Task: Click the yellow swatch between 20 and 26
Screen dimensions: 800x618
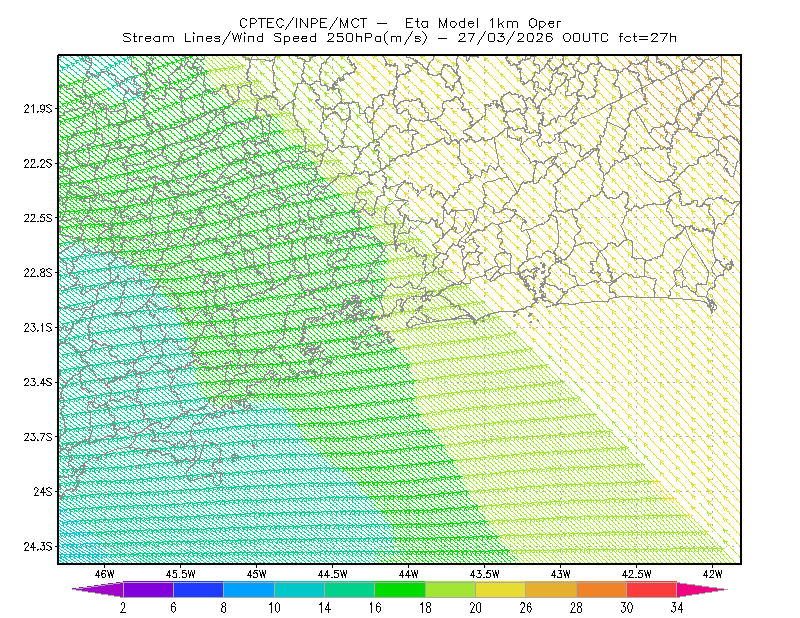Action: click(501, 589)
